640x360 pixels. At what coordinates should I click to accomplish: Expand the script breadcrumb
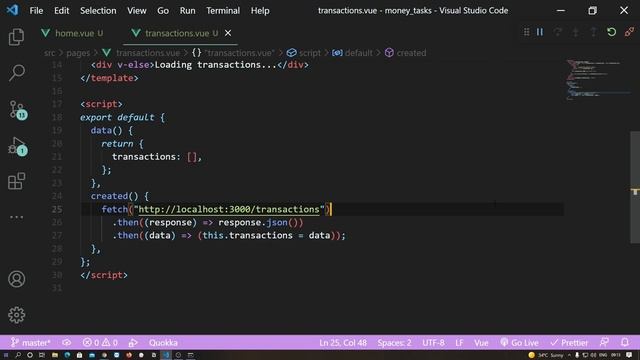[304, 53]
